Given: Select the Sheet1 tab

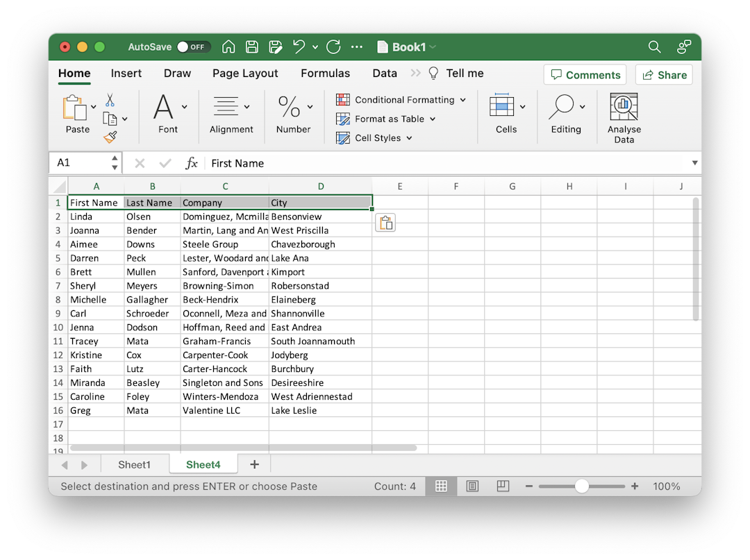Looking at the screenshot, I should coord(135,464).
